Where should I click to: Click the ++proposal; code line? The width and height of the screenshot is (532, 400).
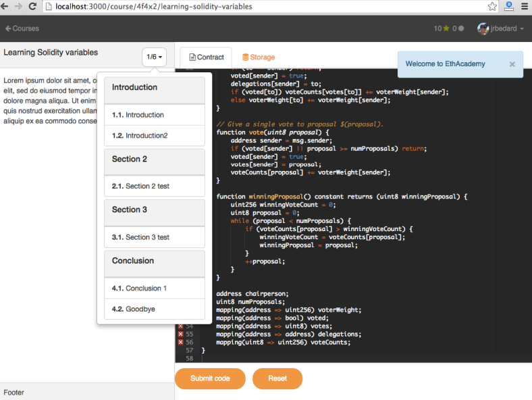(x=265, y=261)
